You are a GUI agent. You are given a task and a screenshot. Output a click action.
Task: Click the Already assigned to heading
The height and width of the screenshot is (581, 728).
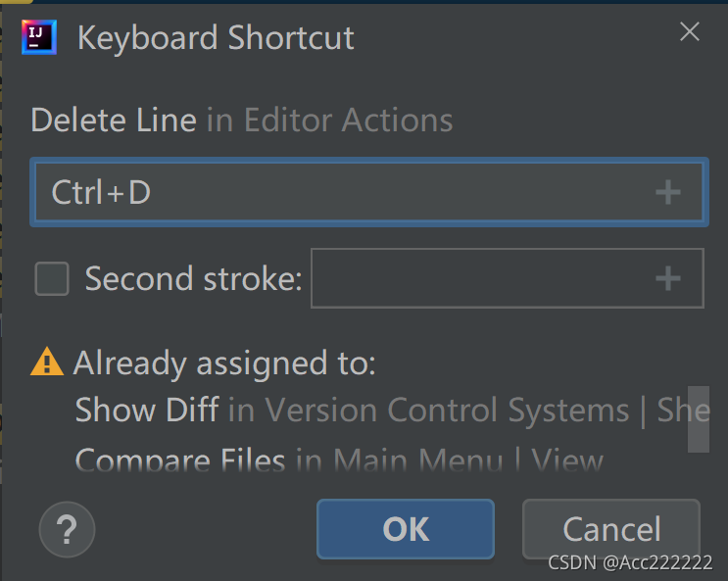coord(224,363)
